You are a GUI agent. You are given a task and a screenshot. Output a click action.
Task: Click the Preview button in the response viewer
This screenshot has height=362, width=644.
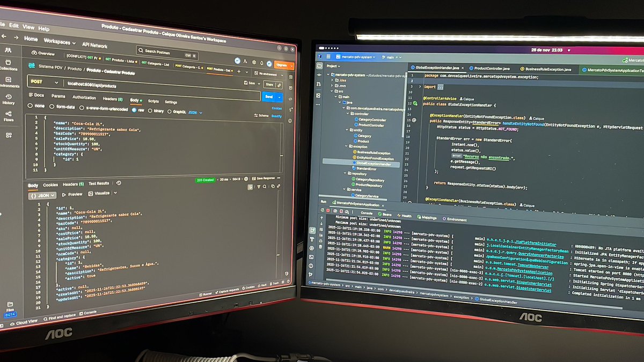tap(72, 194)
